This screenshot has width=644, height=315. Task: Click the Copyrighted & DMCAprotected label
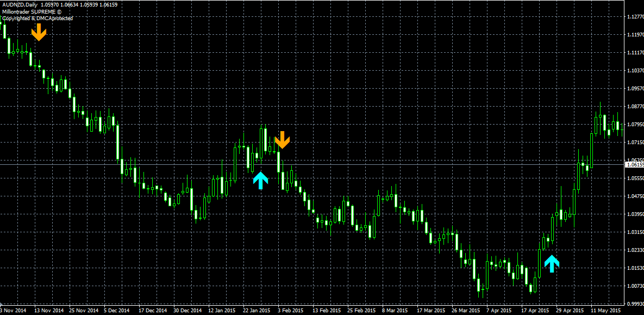37,18
